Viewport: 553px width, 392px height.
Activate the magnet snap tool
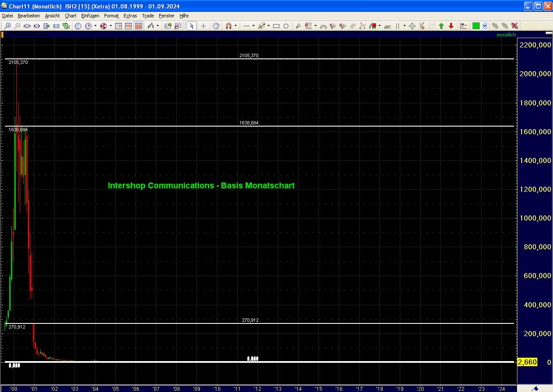coord(229,26)
